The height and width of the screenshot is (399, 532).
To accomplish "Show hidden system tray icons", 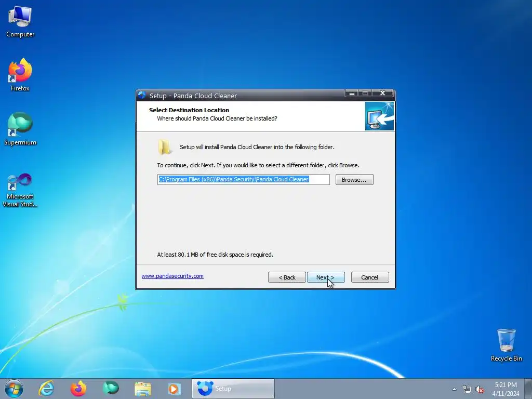I will (454, 389).
